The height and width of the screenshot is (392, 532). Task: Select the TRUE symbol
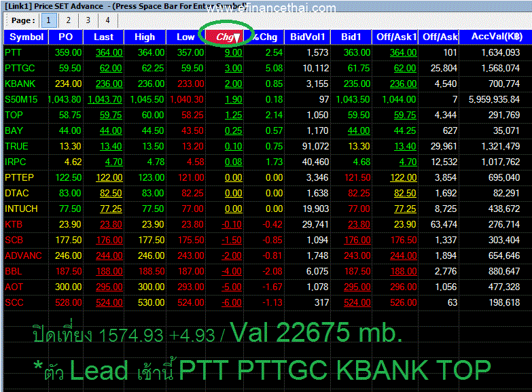pos(16,146)
